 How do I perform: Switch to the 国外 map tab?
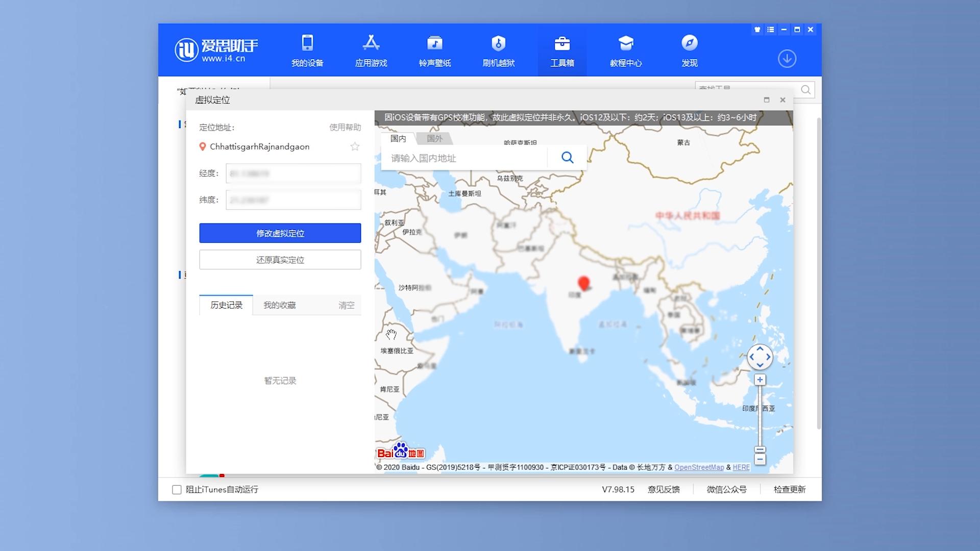(434, 138)
